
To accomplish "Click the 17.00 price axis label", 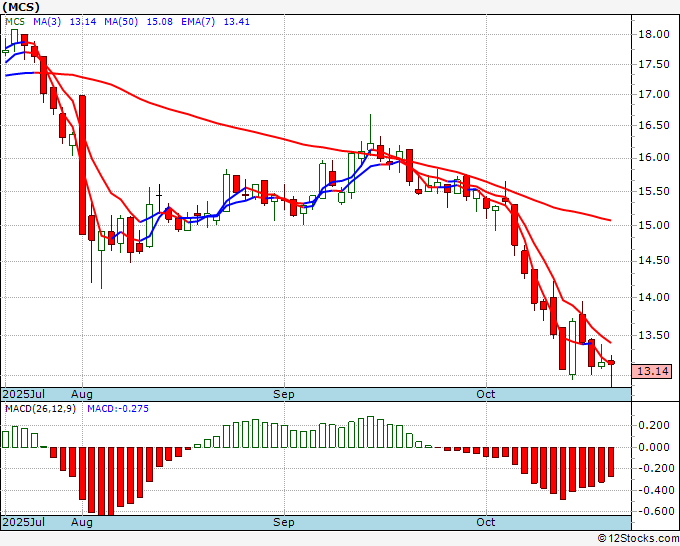I will 654,95.
